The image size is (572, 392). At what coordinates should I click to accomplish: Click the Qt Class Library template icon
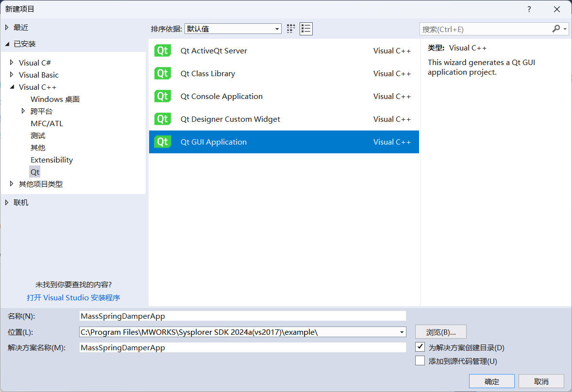pos(162,73)
